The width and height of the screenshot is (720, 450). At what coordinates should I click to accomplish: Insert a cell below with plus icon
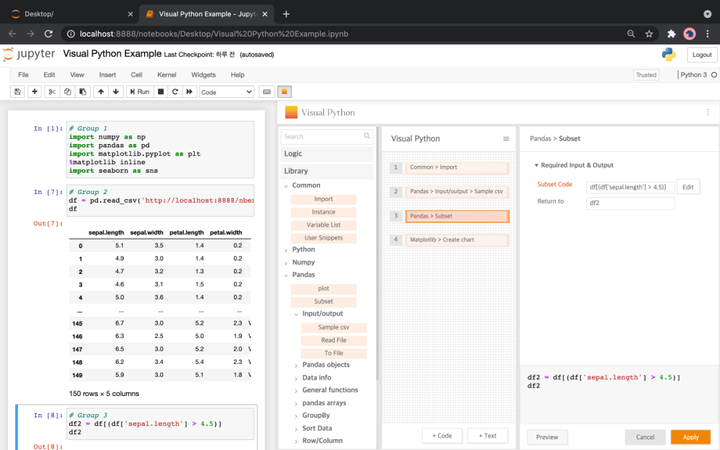point(34,92)
